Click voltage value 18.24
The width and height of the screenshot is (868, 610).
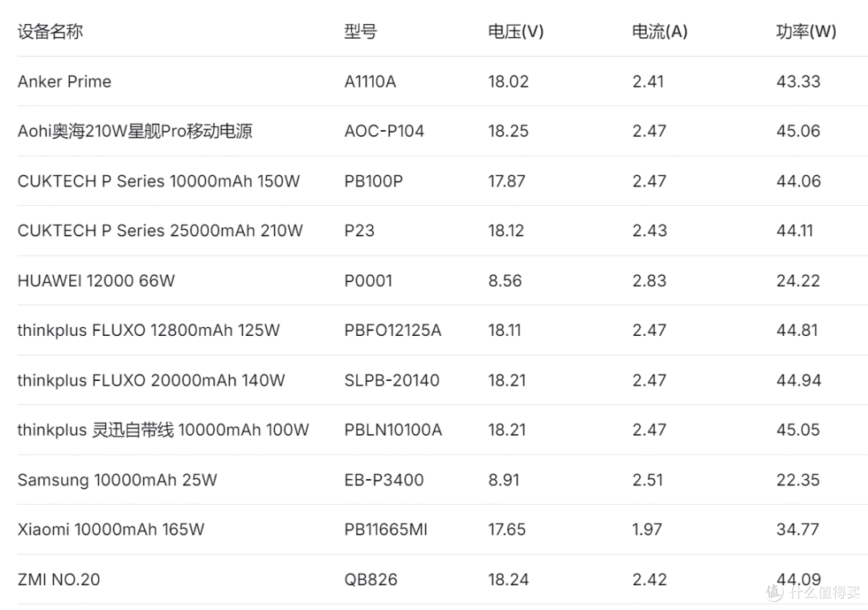[x=508, y=580]
